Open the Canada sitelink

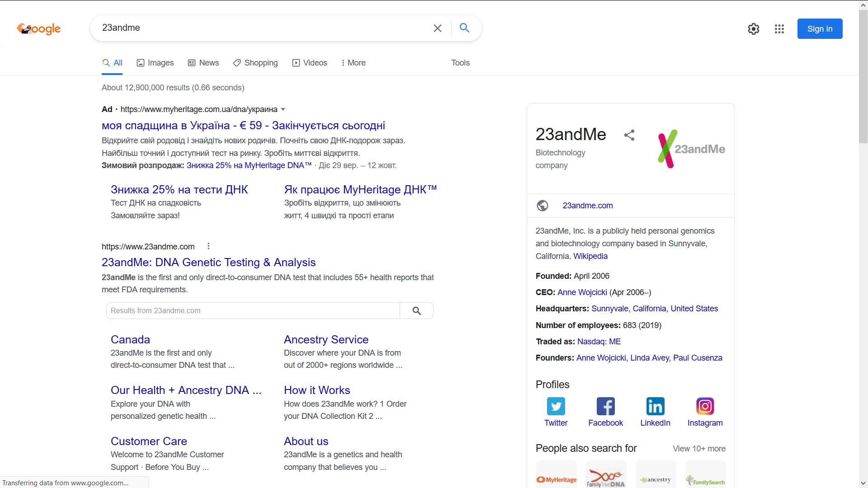[x=130, y=339]
